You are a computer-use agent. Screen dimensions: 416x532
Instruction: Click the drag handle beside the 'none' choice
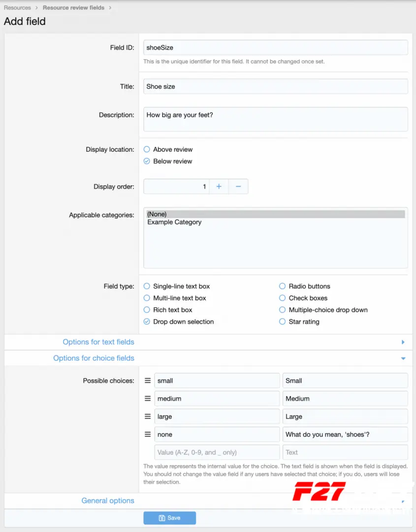point(148,434)
